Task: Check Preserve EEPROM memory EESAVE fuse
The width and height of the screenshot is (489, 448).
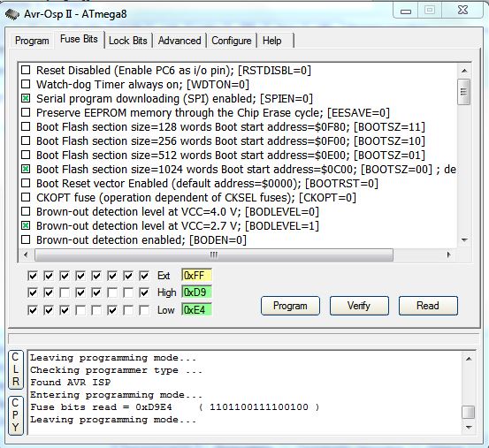Action: 26,112
